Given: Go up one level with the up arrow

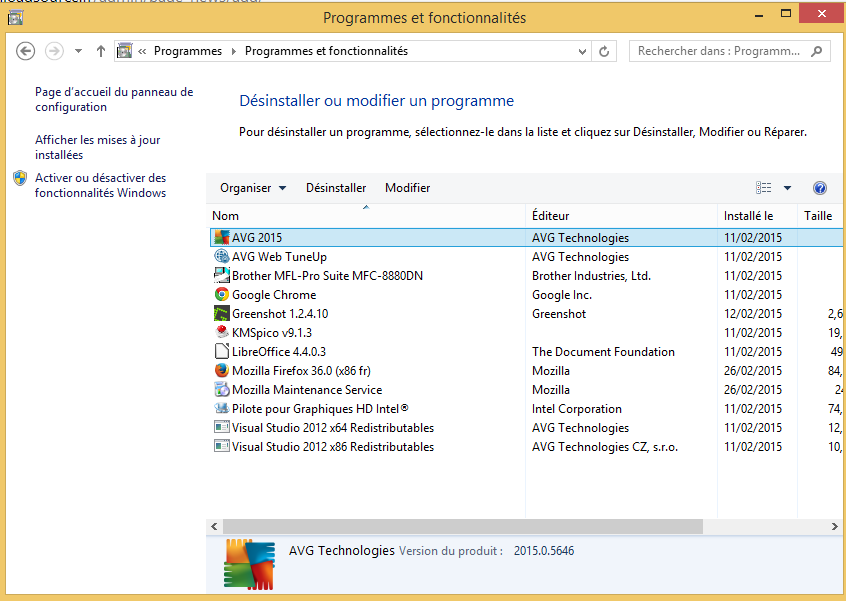Looking at the screenshot, I should click(x=100, y=51).
